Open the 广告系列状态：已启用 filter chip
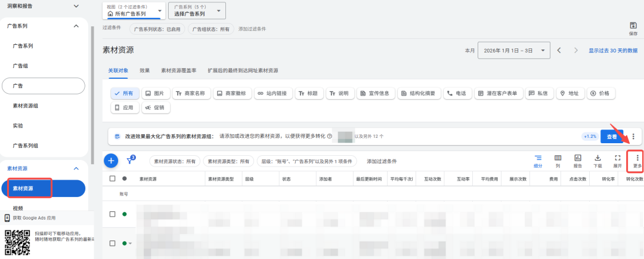 (156, 29)
